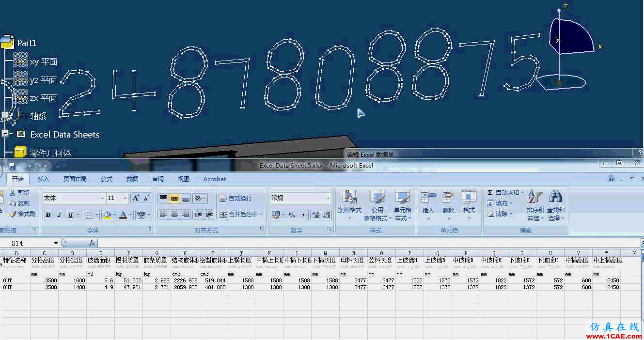Expand the 轴系 tree node

pyautogui.click(x=5, y=116)
